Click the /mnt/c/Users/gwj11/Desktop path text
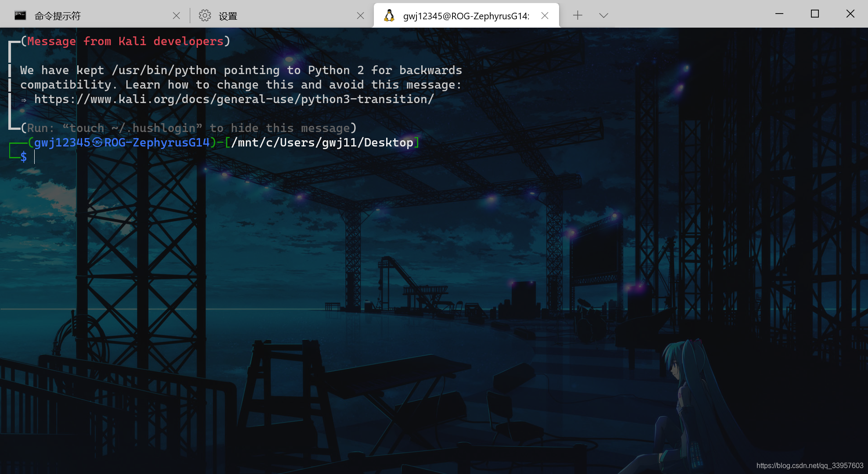 click(322, 143)
